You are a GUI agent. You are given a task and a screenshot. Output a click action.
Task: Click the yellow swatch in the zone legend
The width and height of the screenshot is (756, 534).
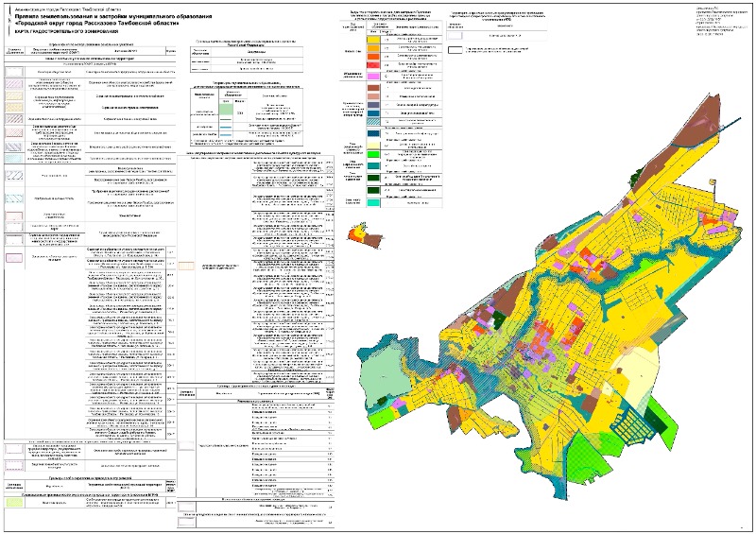point(372,41)
